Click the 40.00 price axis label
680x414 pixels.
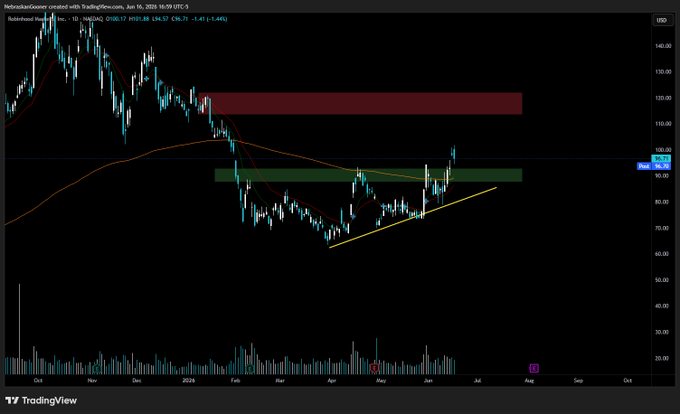click(662, 306)
